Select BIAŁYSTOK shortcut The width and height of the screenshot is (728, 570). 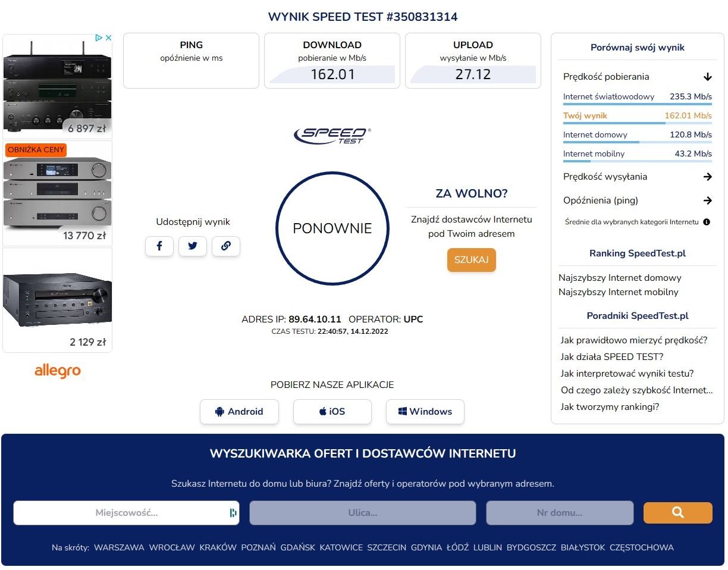[x=583, y=547]
